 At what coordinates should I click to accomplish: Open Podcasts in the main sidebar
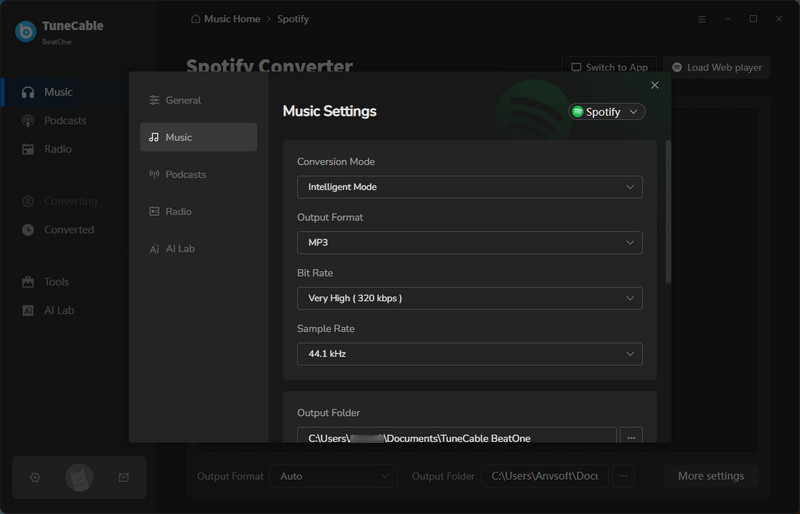coord(63,120)
